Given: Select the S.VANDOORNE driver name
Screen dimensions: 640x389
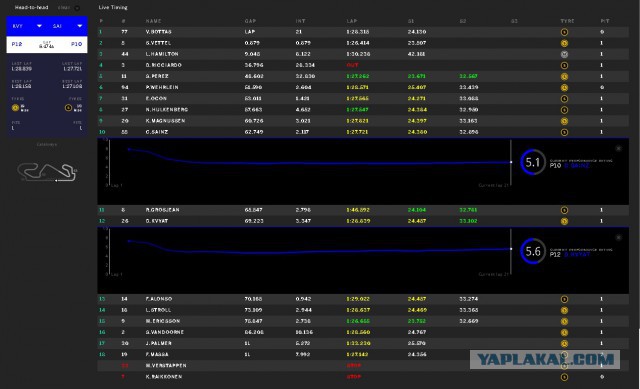Looking at the screenshot, I should [164, 332].
